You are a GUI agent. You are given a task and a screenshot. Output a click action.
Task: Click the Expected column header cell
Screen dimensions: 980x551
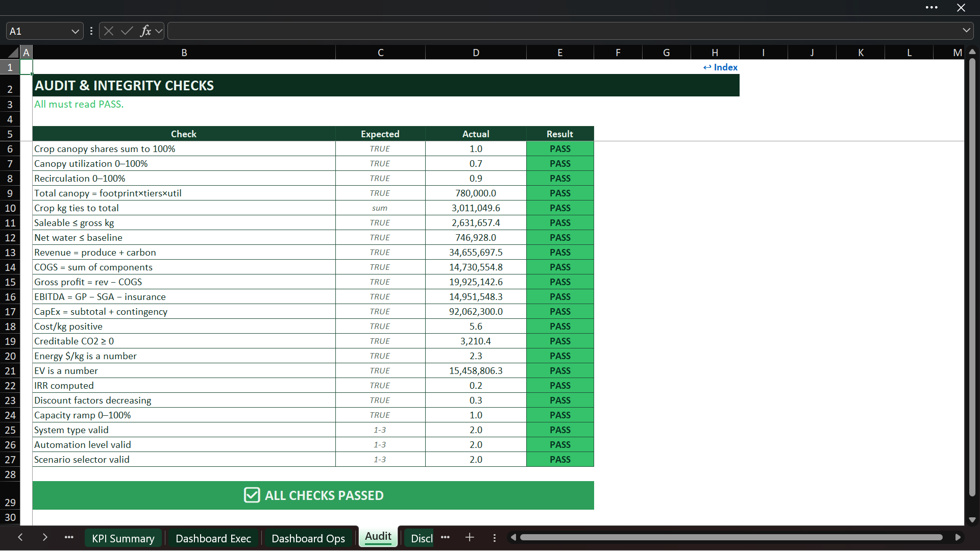380,134
